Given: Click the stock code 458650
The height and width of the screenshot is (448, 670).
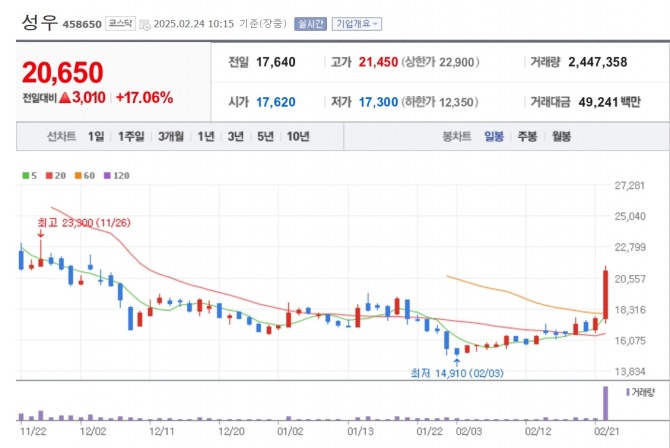Looking at the screenshot, I should coord(82,24).
